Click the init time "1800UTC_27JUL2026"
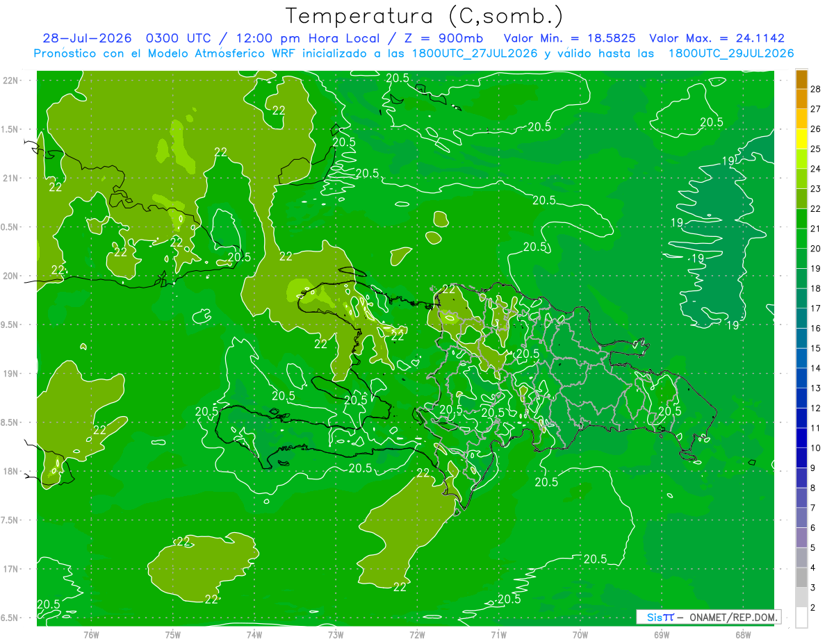Image resolution: width=834 pixels, height=644 pixels. click(475, 53)
